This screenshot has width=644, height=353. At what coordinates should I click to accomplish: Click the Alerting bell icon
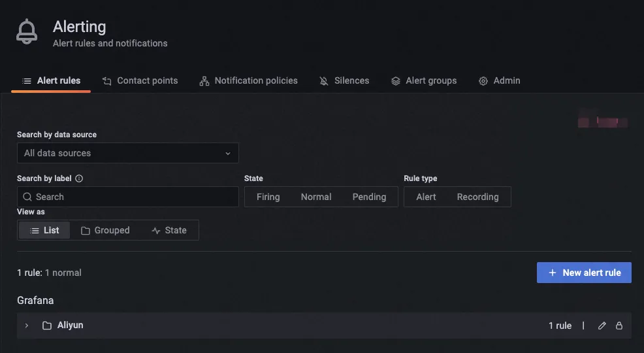(x=27, y=32)
